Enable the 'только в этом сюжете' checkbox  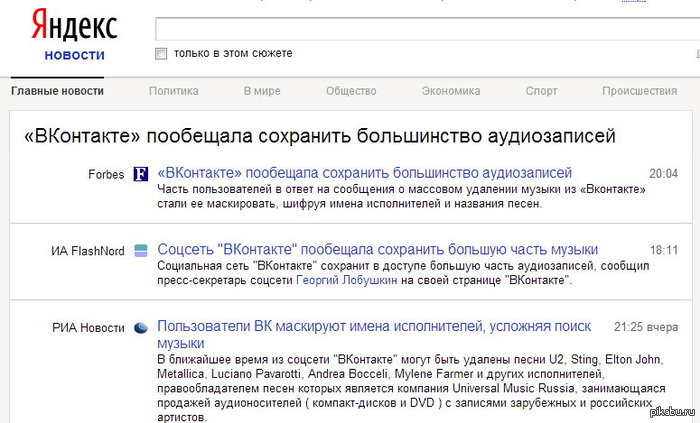pyautogui.click(x=161, y=53)
